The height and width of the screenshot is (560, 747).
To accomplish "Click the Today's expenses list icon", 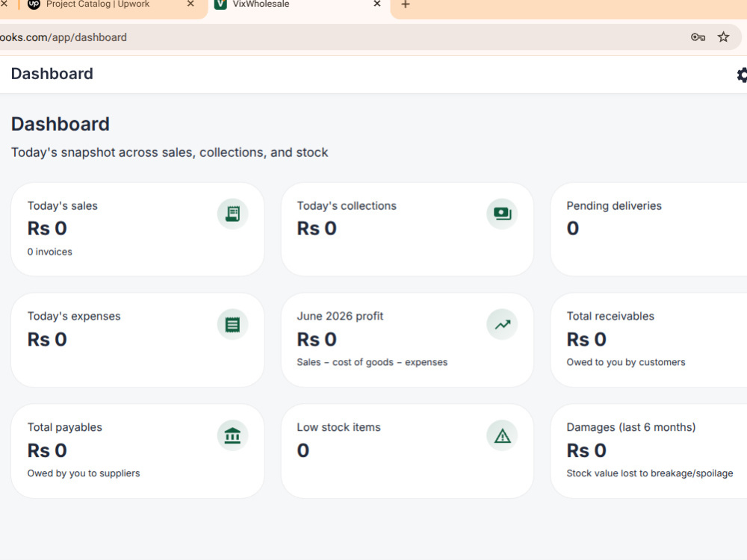I will [x=232, y=325].
